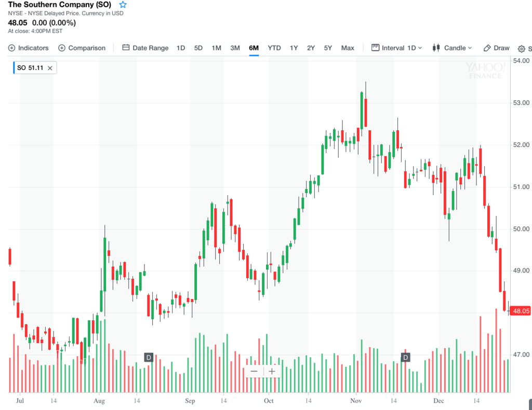Switch to 3M range
This screenshot has width=532, height=410.
pyautogui.click(x=235, y=48)
